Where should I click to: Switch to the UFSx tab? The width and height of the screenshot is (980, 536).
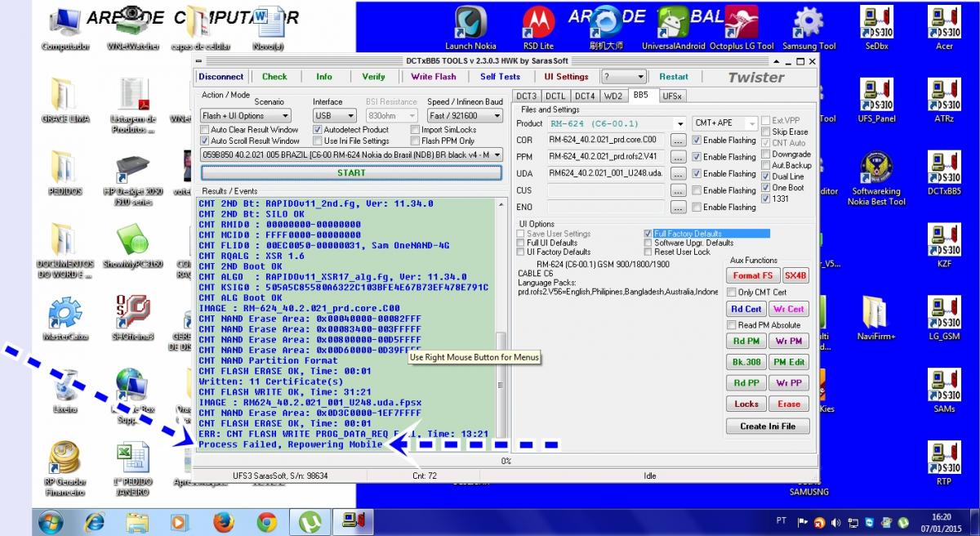point(671,96)
